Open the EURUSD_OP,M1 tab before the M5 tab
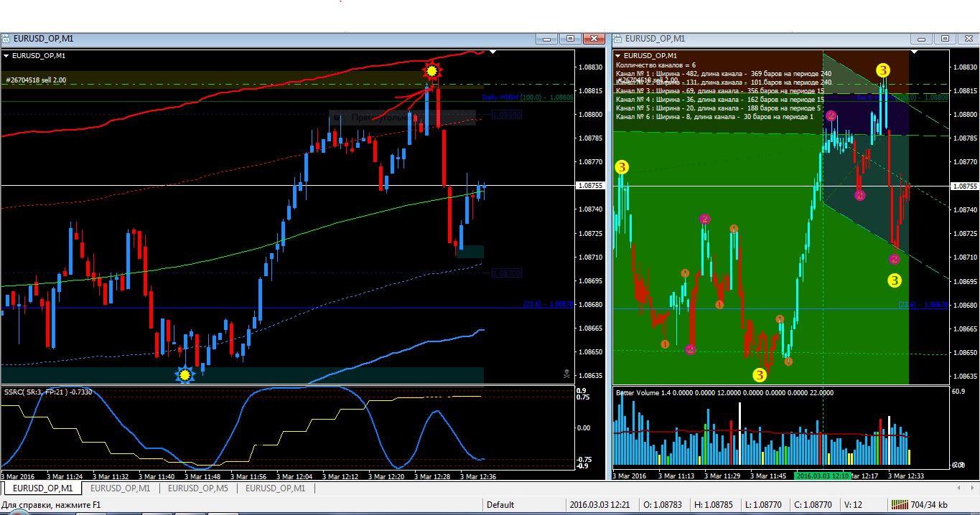The height and width of the screenshot is (515, 980). pyautogui.click(x=120, y=488)
